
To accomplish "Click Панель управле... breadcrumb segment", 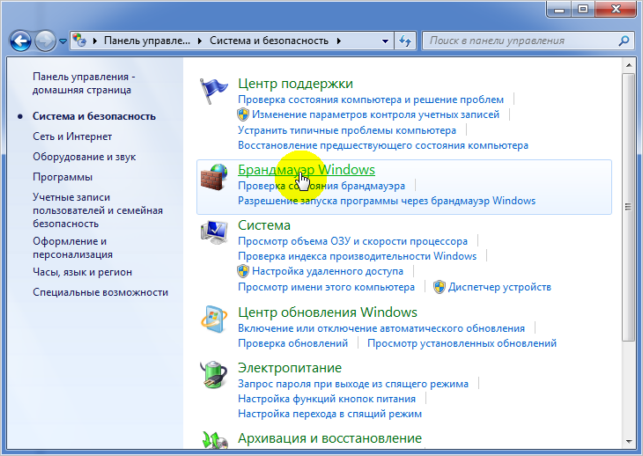I will click(147, 41).
